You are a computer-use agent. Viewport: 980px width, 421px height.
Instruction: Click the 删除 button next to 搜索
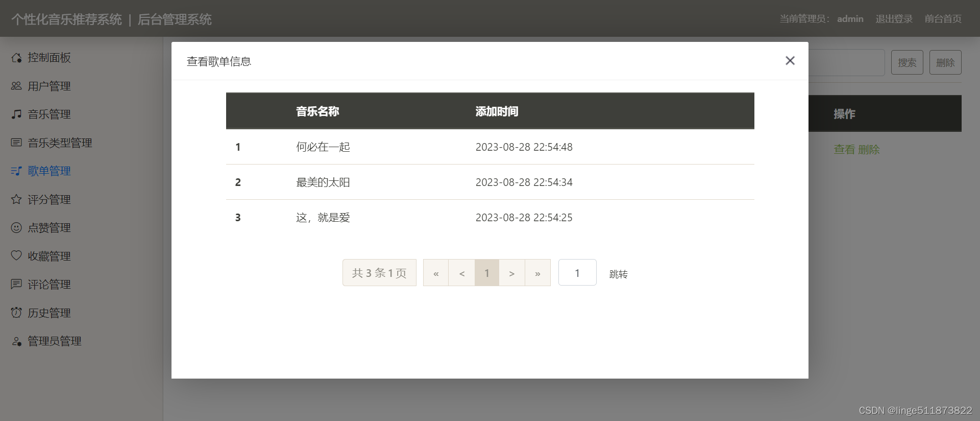tap(945, 62)
